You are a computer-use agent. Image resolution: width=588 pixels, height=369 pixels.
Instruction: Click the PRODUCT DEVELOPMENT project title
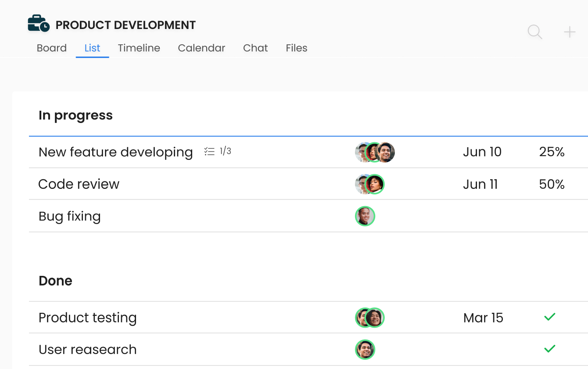pos(126,25)
